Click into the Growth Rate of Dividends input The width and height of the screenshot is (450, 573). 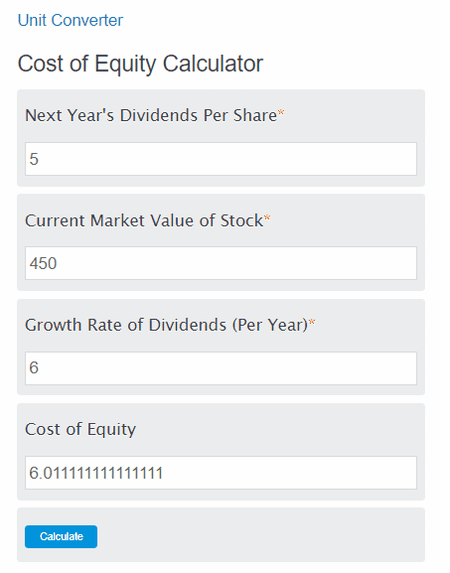point(221,368)
